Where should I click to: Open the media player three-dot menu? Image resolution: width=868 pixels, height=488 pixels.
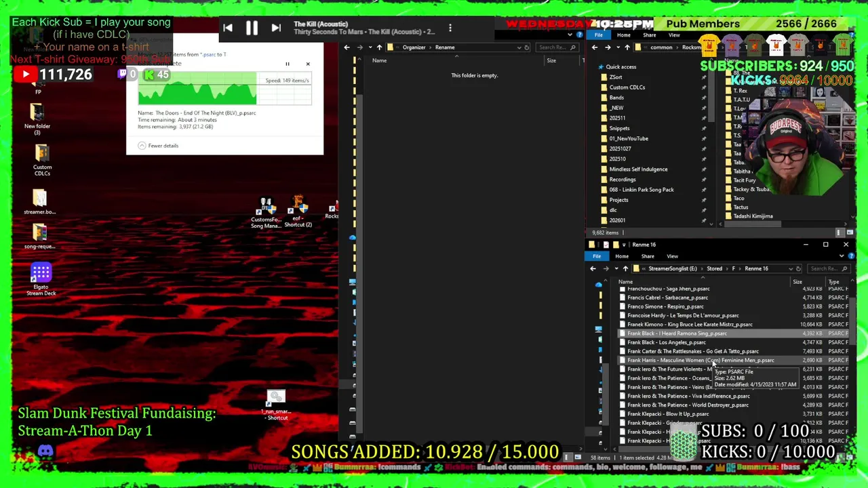coord(450,28)
